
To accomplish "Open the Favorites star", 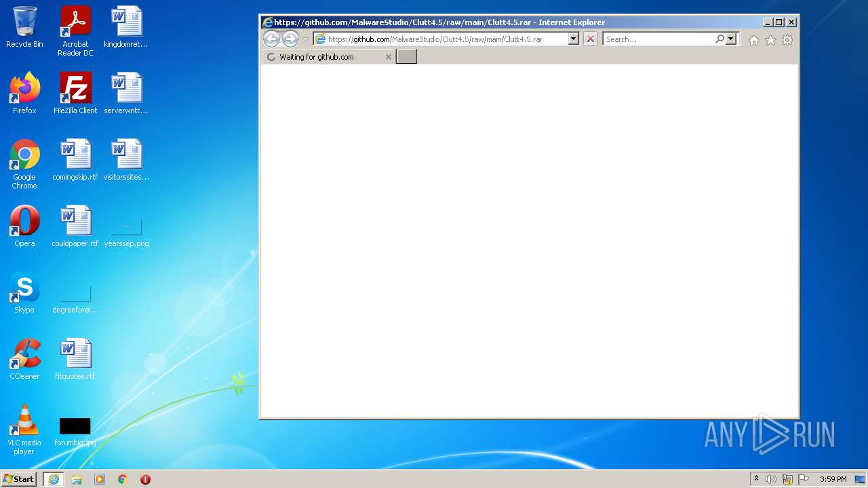I will (x=770, y=40).
